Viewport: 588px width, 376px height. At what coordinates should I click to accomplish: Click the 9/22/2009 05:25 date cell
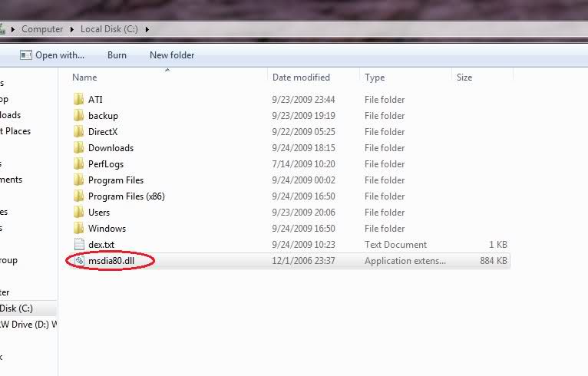click(x=303, y=131)
